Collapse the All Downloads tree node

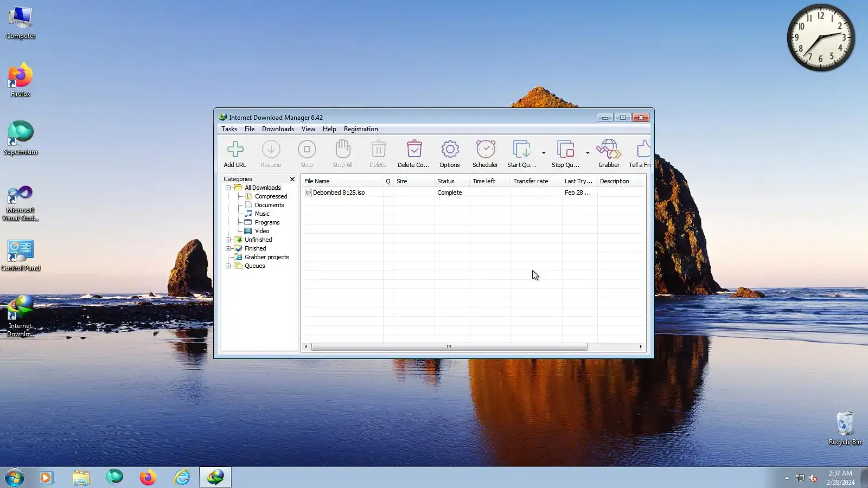click(x=228, y=188)
